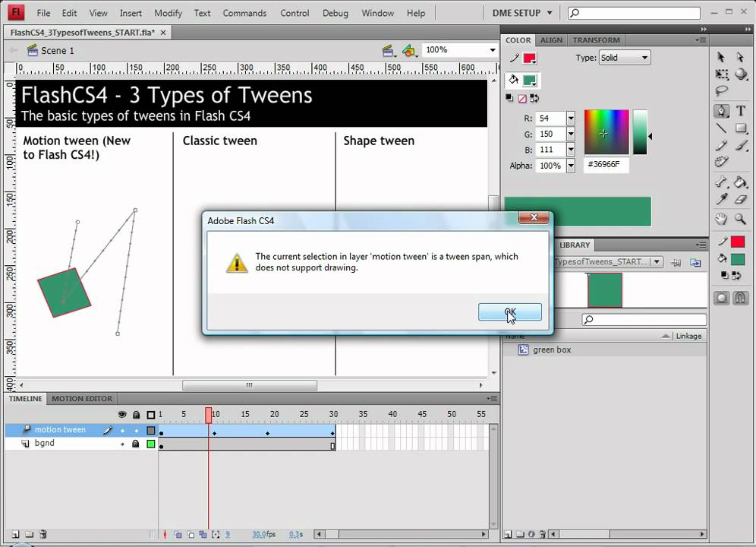
Task: Click fill color swatch in Color panel
Action: click(x=529, y=81)
